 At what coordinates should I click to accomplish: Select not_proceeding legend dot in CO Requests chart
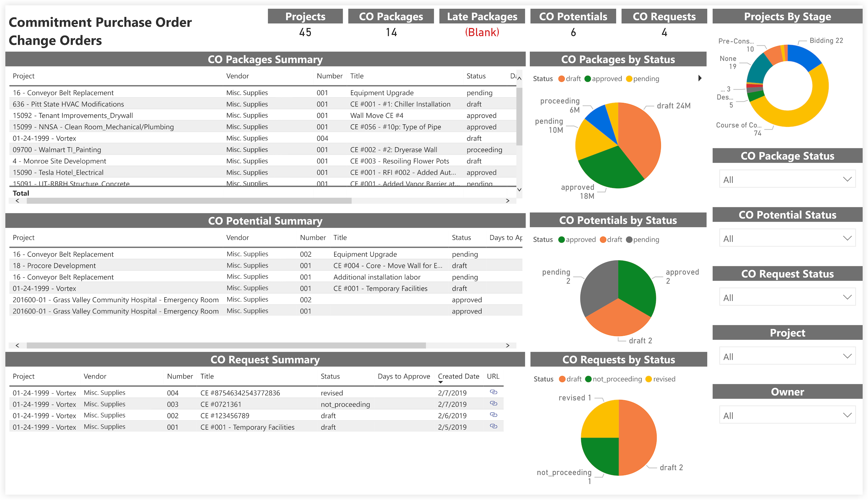pyautogui.click(x=588, y=379)
